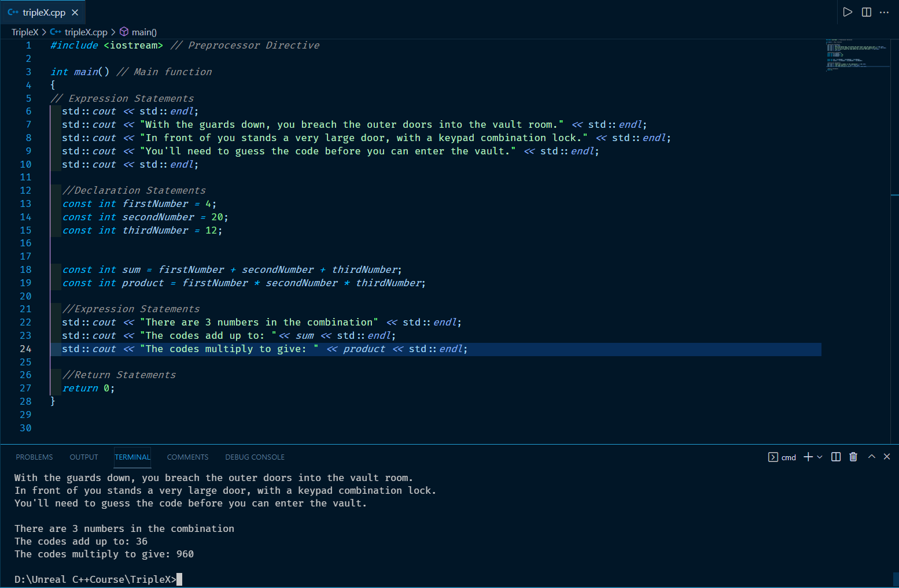Select the TripleX breadcrumb root folder
The image size is (899, 588).
tap(24, 32)
